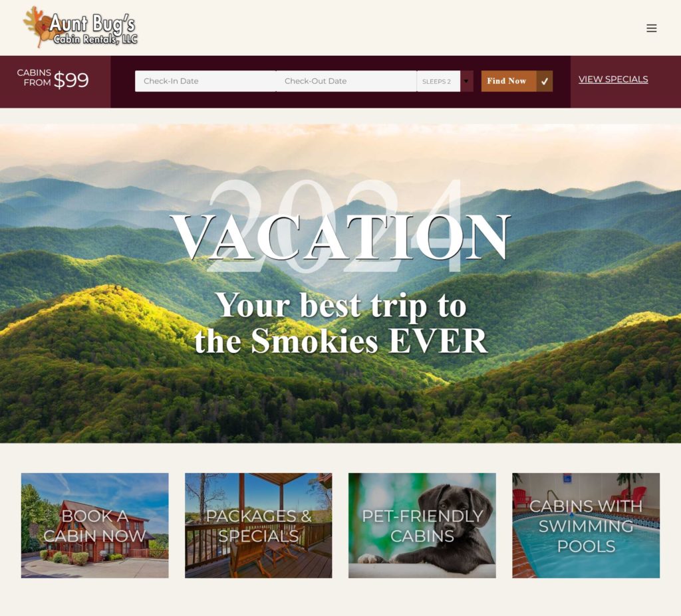681x616 pixels.
Task: Click the checkmark icon beside Find Now
Action: click(544, 81)
